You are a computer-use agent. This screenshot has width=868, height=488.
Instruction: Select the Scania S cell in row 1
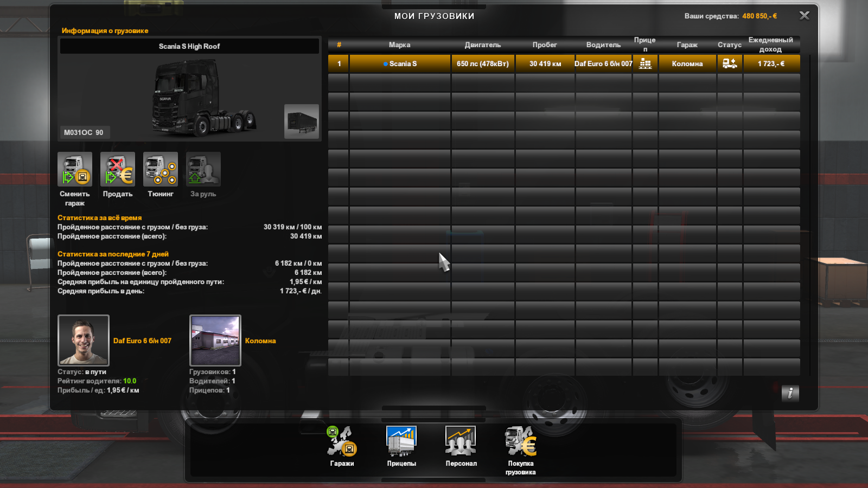tap(400, 63)
